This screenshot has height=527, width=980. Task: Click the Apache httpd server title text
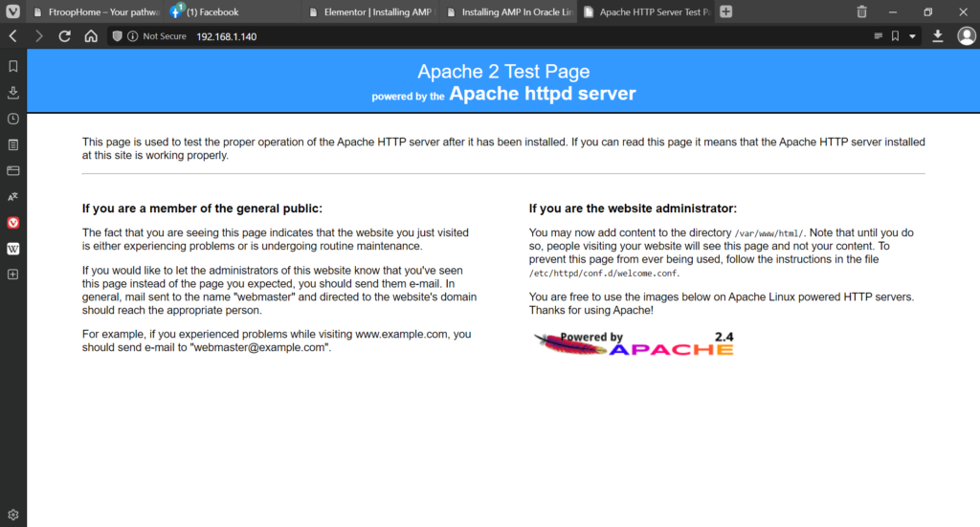coord(542,94)
